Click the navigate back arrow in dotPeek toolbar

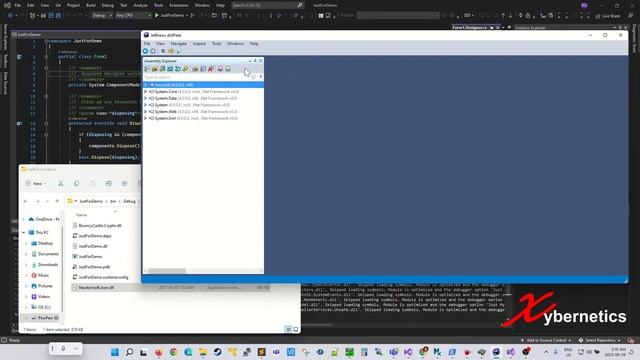145,51
